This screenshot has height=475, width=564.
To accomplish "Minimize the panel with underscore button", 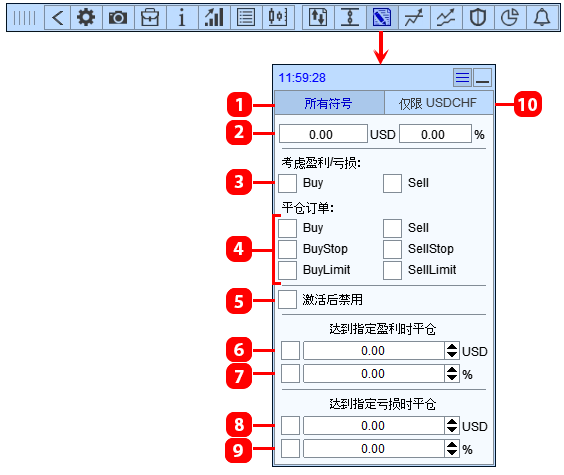I will [482, 78].
